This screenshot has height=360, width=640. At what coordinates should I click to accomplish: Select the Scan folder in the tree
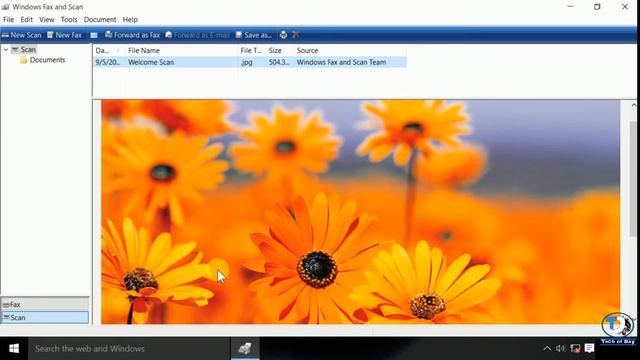24,49
